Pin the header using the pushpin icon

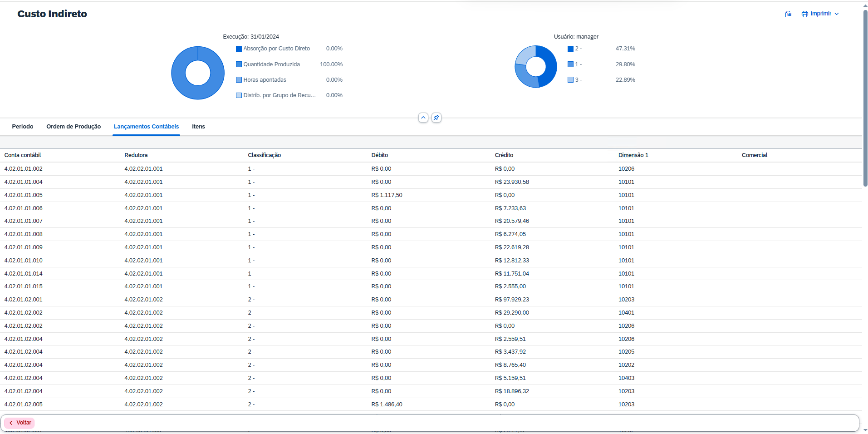click(x=436, y=118)
